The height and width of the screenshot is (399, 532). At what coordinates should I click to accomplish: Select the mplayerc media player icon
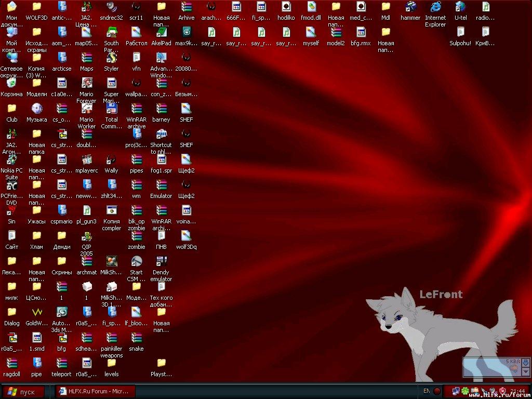tap(87, 159)
